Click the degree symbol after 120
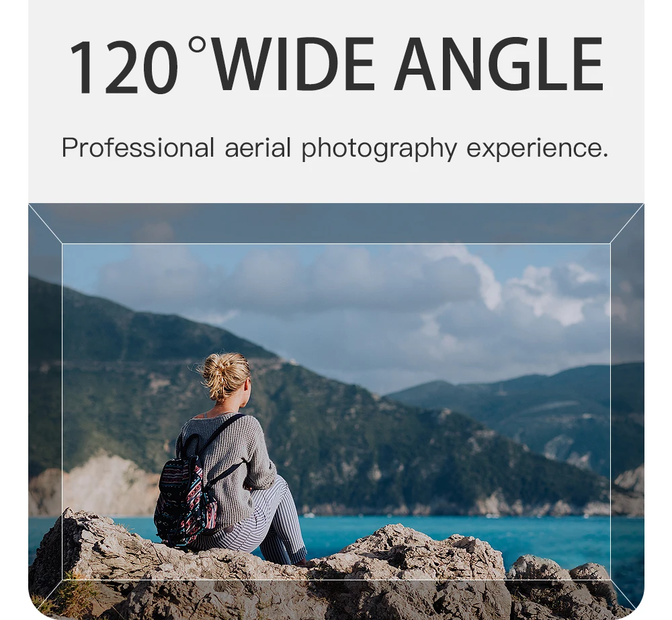The height and width of the screenshot is (620, 672). (x=197, y=46)
